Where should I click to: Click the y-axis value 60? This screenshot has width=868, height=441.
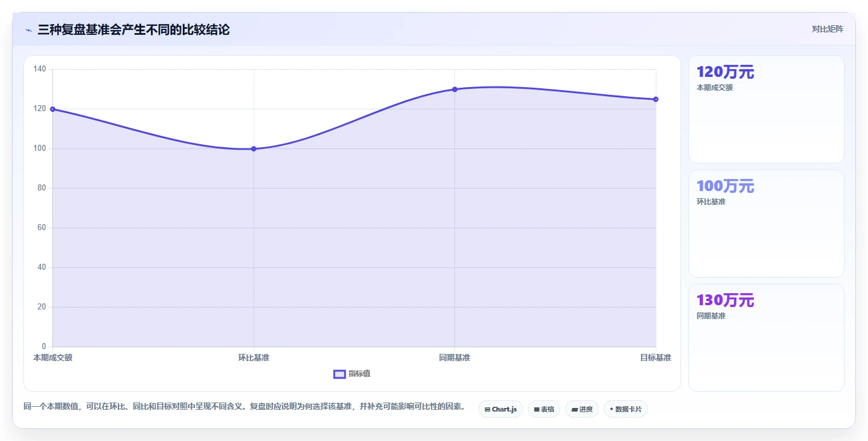click(x=41, y=228)
